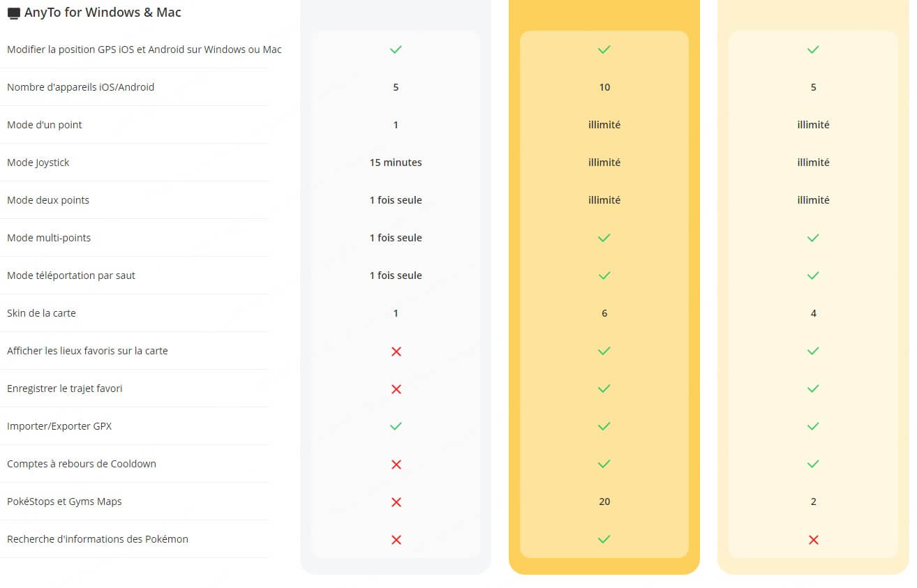
Task: Click the Mode multi-points label
Action: [x=49, y=238]
